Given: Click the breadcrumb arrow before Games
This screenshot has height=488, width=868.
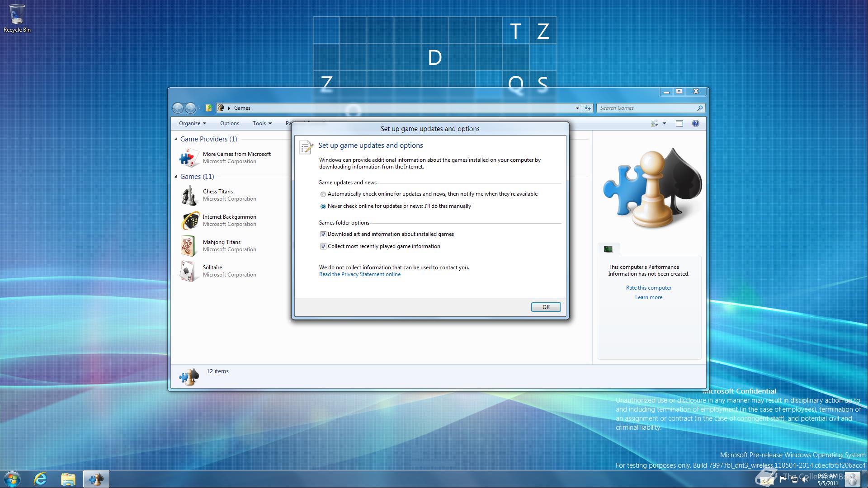Looking at the screenshot, I should 229,108.
